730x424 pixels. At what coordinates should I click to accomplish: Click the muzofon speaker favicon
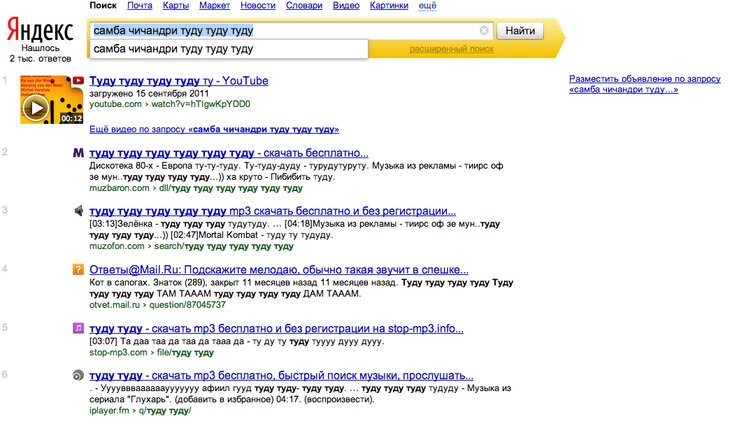(x=78, y=211)
